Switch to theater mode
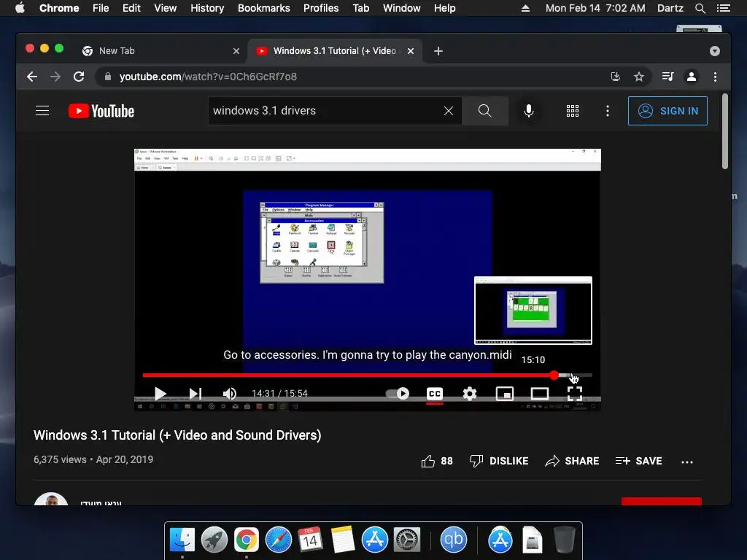Image resolution: width=747 pixels, height=560 pixels. pos(540,394)
